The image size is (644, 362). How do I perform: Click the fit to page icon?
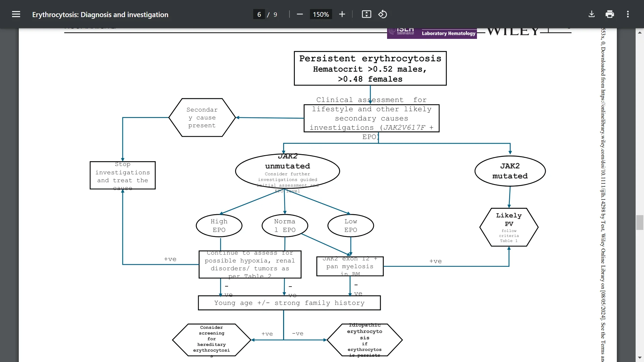click(x=367, y=14)
